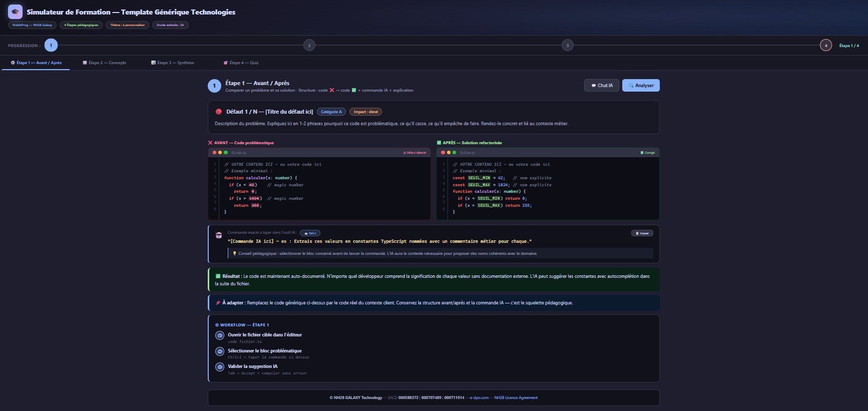
Task: Jump to progression step circle 4
Action: tap(826, 45)
